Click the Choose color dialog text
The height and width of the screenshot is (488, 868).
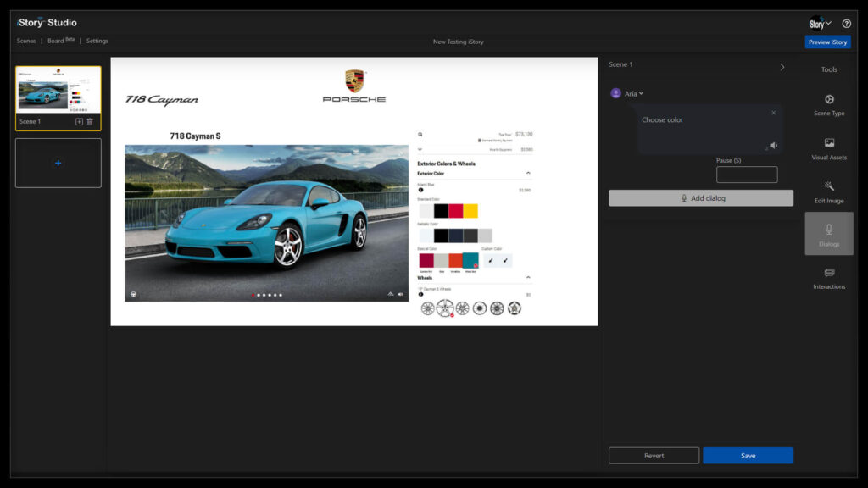point(662,120)
